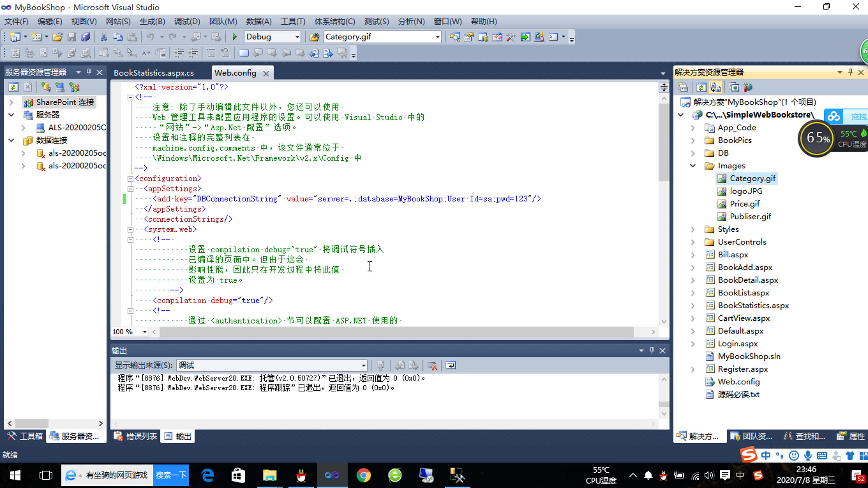Open the 文件(F) menu
Viewport: 868px width, 488px height.
16,21
